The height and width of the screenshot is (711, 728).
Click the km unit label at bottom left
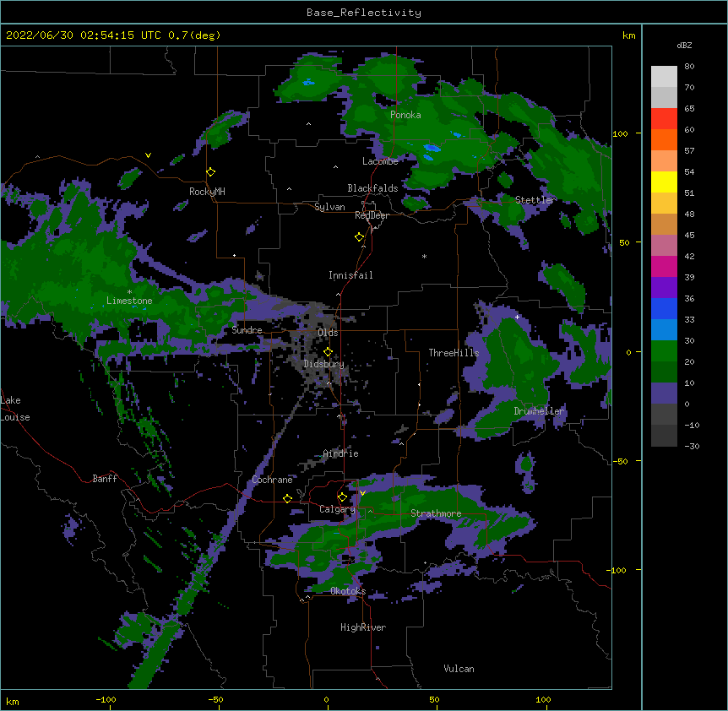click(x=13, y=702)
